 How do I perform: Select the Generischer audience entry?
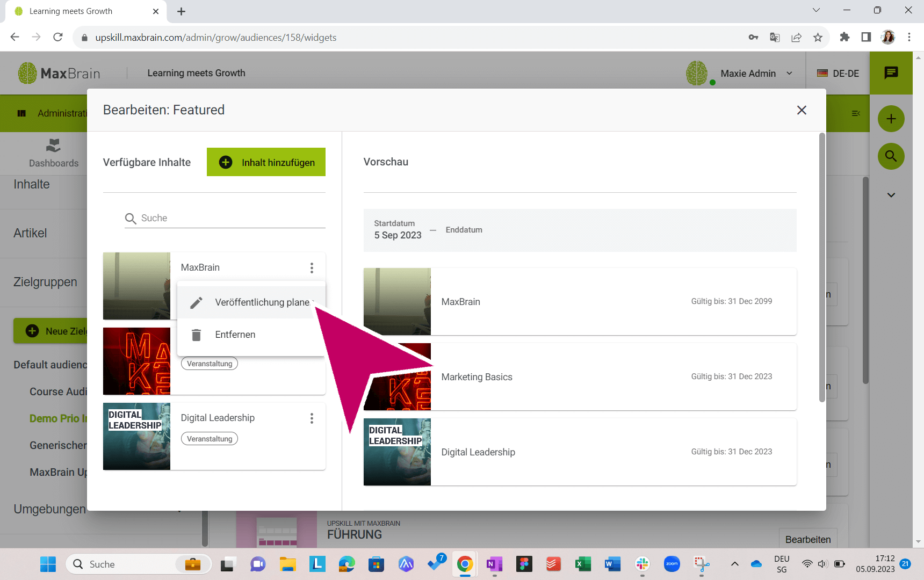point(58,445)
